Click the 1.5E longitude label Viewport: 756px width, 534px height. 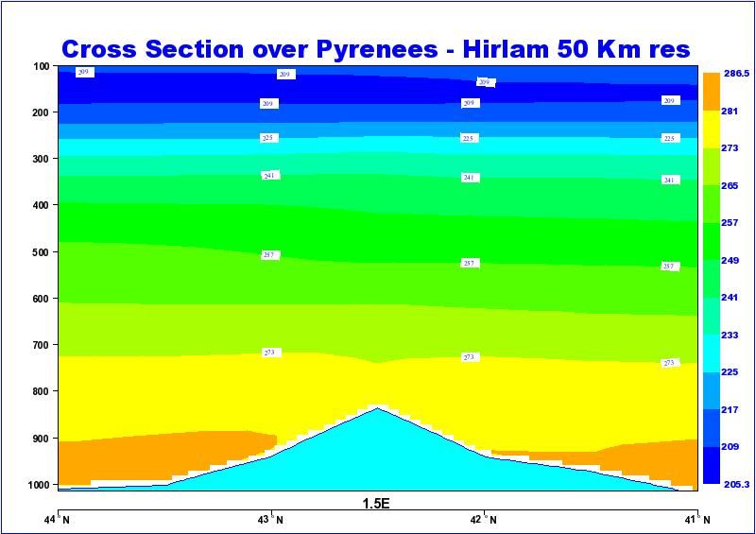pyautogui.click(x=376, y=504)
